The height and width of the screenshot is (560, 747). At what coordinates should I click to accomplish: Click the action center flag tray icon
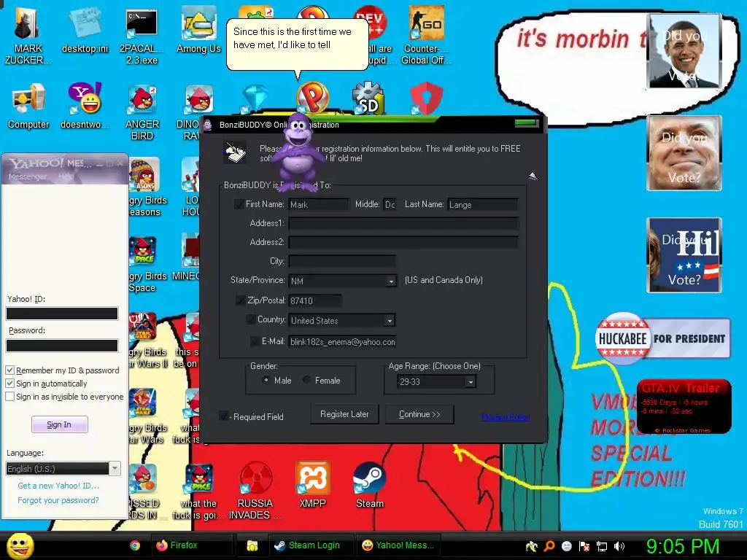[584, 546]
